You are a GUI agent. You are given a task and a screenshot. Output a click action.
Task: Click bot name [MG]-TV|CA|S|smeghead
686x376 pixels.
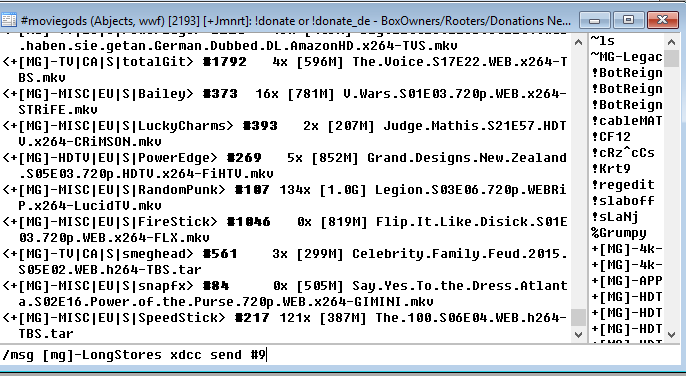click(102, 253)
